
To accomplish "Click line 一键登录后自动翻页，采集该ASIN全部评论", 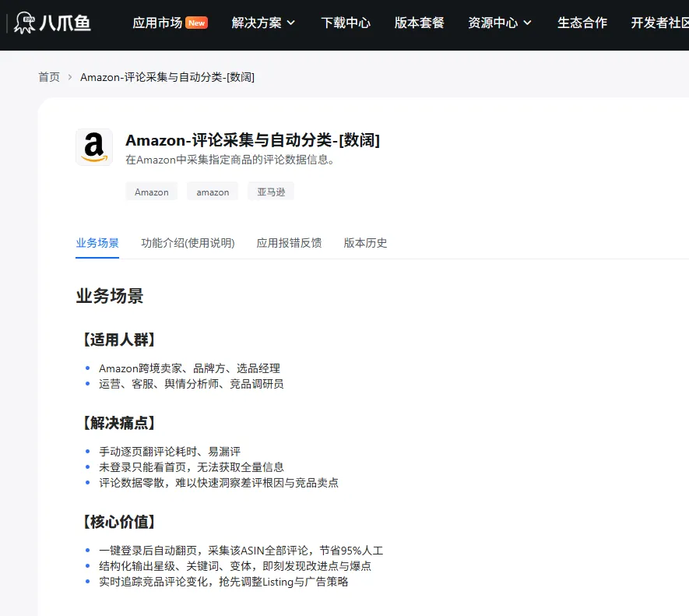I will [241, 551].
